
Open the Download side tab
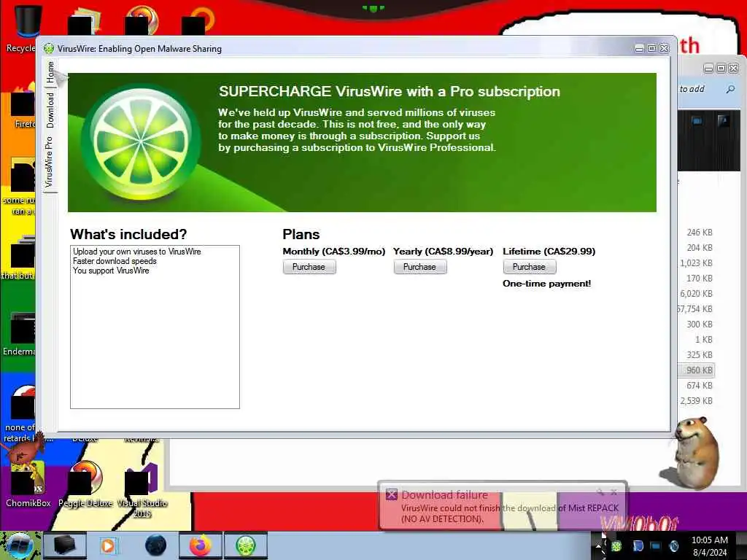pyautogui.click(x=50, y=110)
